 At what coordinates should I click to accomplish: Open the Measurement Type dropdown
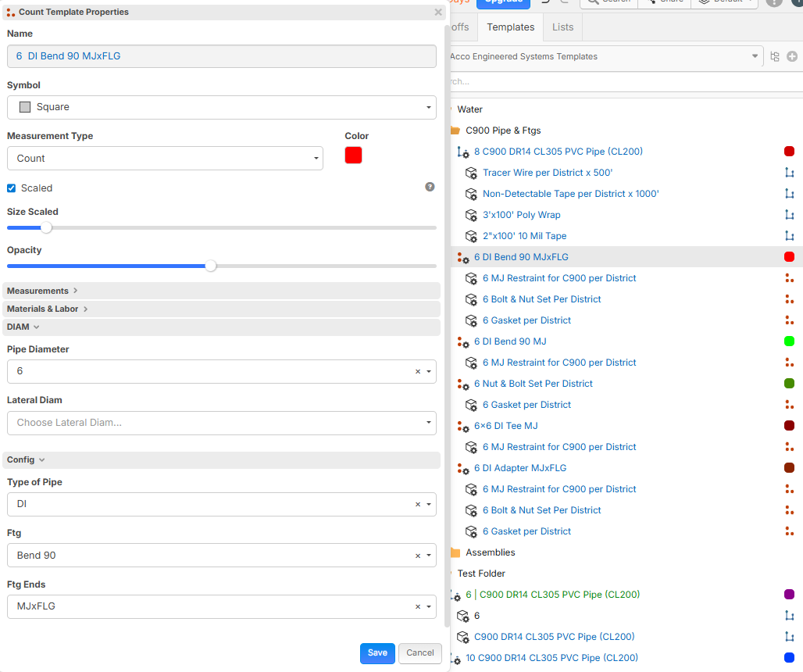coord(165,158)
